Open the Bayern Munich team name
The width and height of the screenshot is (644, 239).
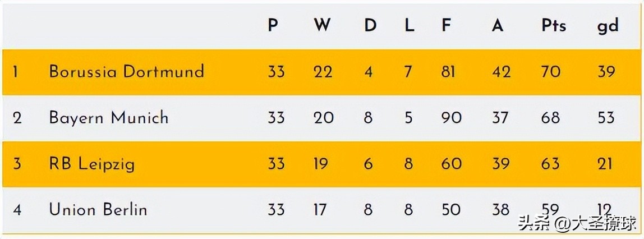pyautogui.click(x=109, y=118)
